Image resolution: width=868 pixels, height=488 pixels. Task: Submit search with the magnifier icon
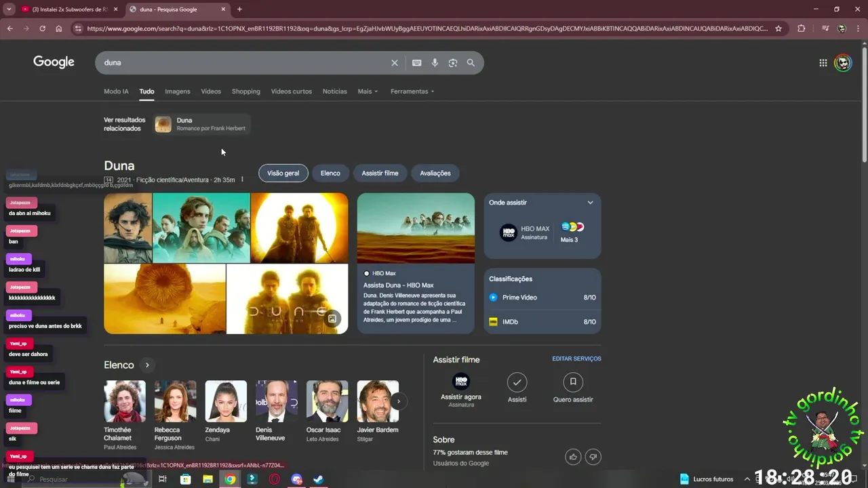coord(471,63)
